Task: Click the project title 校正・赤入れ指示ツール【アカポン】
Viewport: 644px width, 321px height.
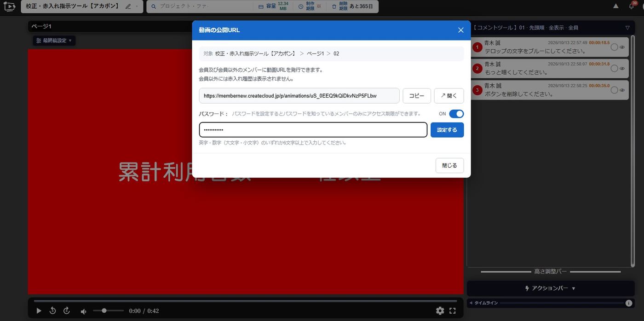Action: [x=72, y=6]
